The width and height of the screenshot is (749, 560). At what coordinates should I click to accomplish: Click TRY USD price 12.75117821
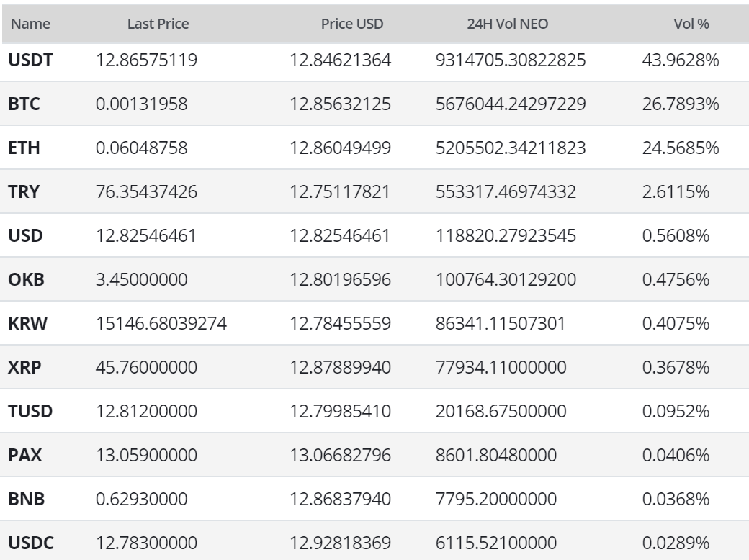click(x=340, y=192)
